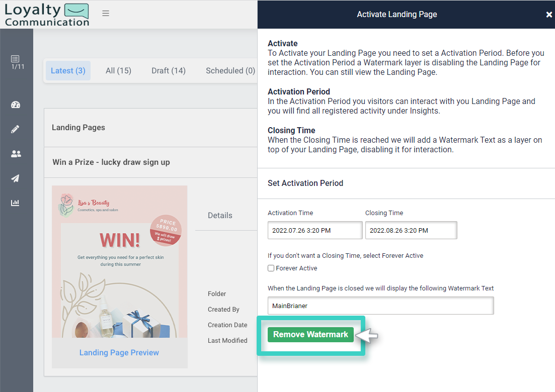
Task: Edit the Activation Time field
Action: 314,230
